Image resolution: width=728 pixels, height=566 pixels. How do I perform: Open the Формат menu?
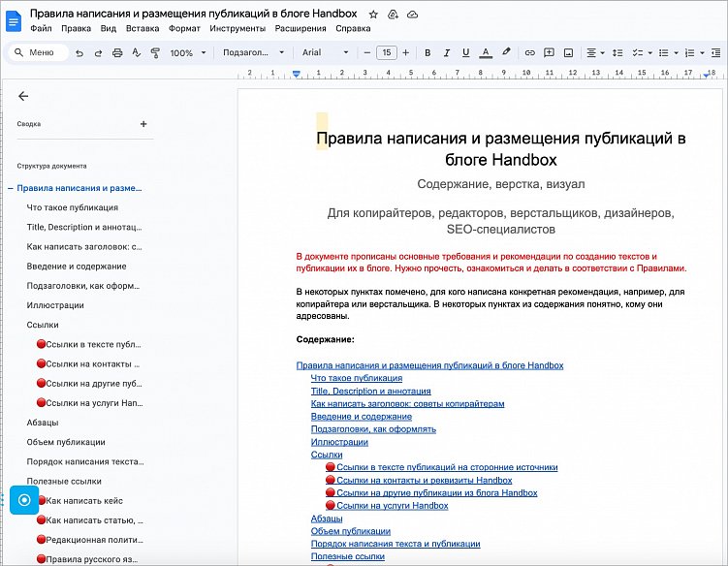(x=184, y=28)
